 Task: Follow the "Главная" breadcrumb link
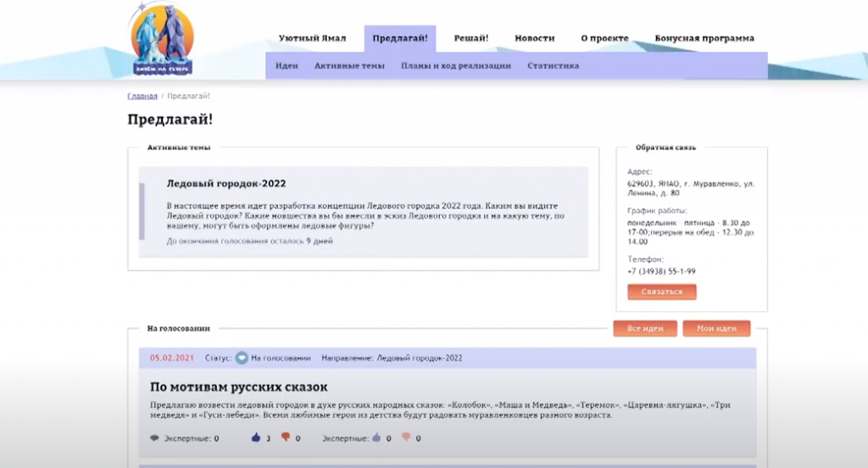142,96
